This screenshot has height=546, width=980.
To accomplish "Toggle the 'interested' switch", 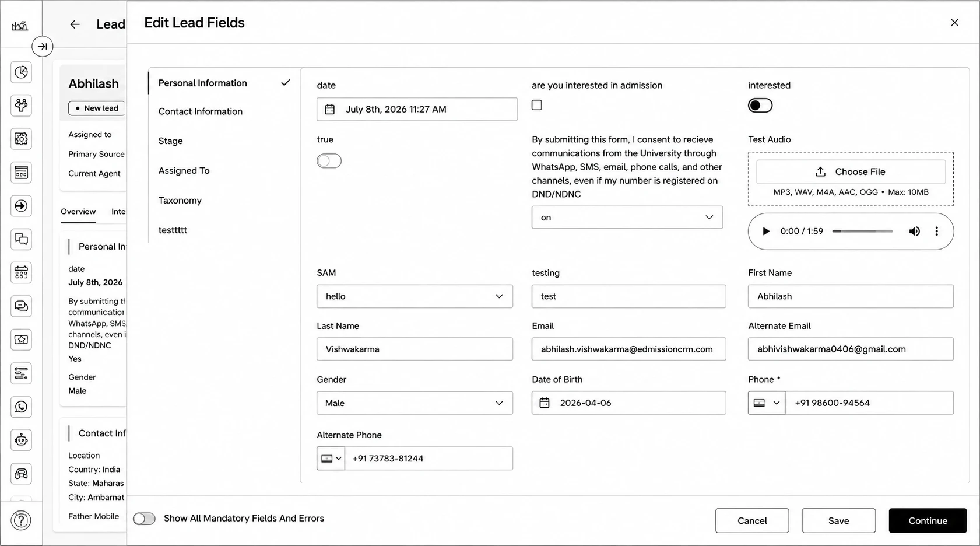I will 760,106.
